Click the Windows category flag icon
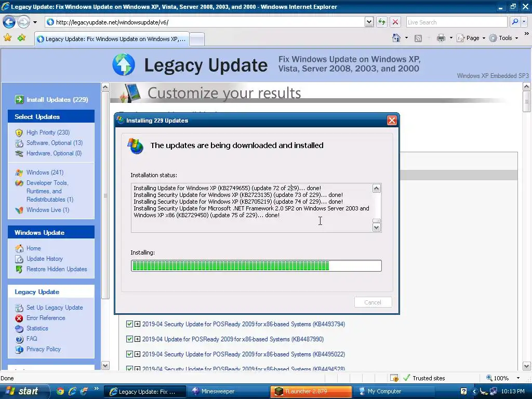This screenshot has width=532, height=399. pos(19,172)
